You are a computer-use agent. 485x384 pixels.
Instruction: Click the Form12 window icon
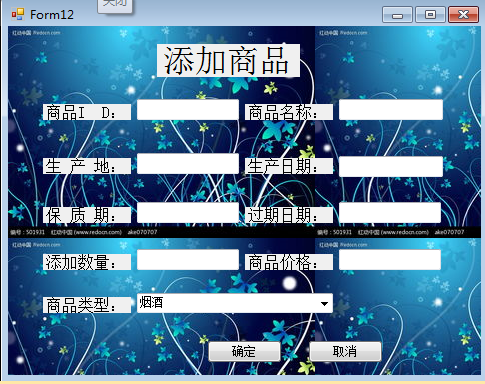pyautogui.click(x=18, y=14)
